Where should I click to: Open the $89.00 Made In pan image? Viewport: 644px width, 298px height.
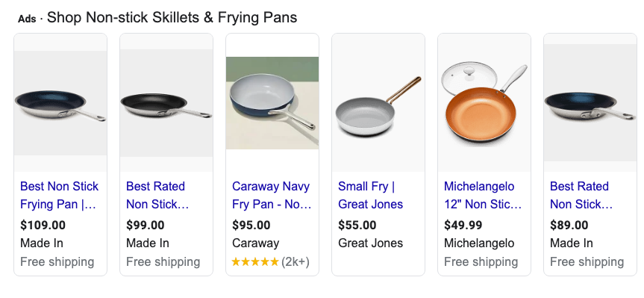590,103
